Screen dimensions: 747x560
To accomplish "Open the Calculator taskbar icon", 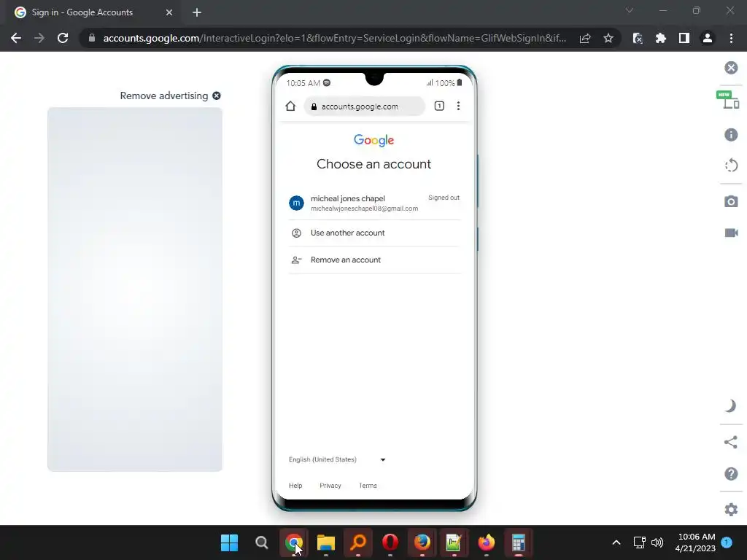I will 519,542.
